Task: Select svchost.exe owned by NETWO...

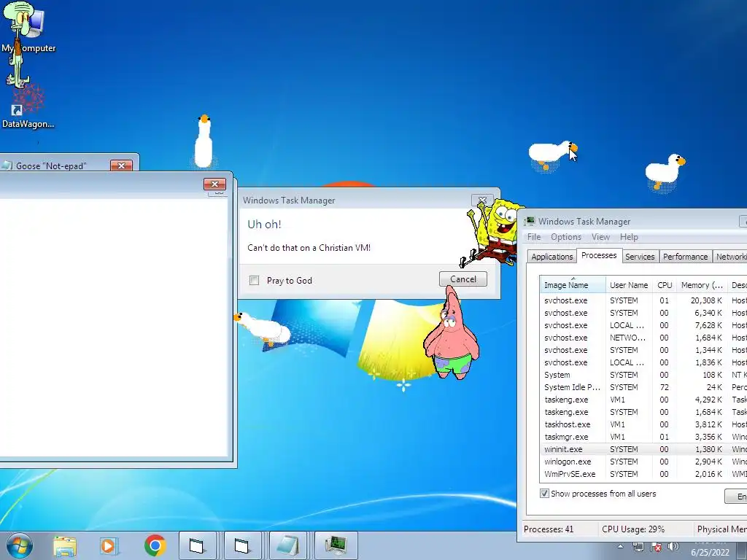Action: tap(643, 338)
